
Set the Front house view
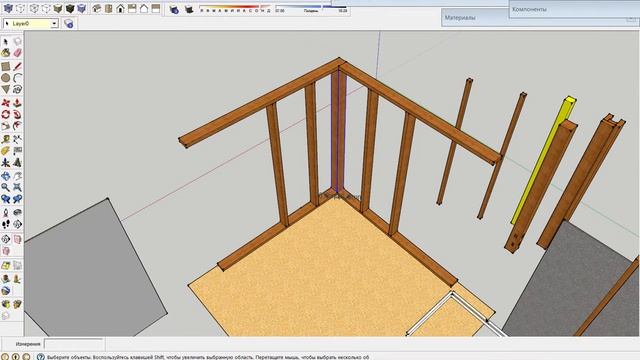[x=120, y=8]
